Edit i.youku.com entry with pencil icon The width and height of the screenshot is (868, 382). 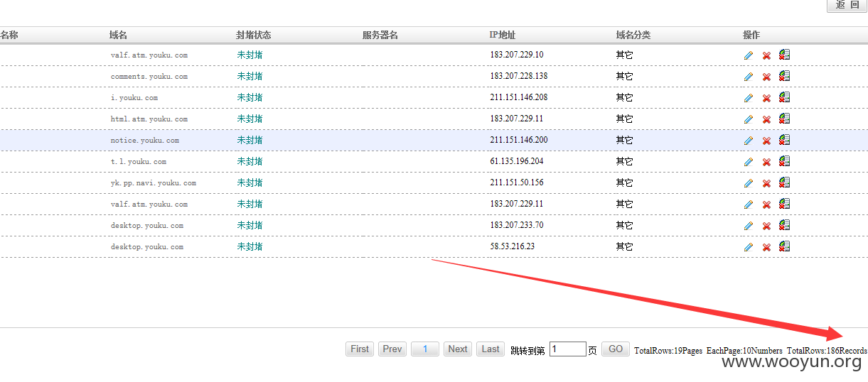coord(749,98)
